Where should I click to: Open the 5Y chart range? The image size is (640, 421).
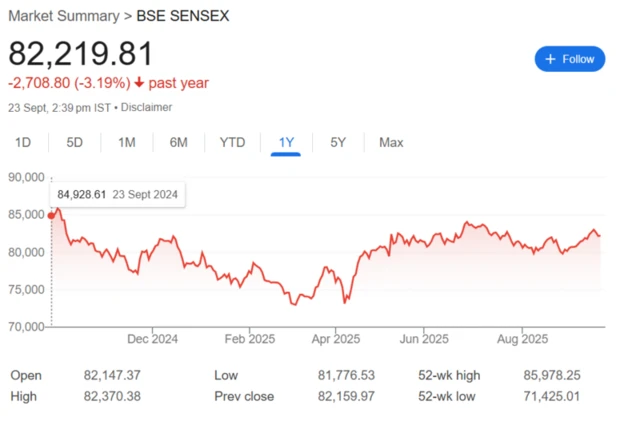point(338,143)
